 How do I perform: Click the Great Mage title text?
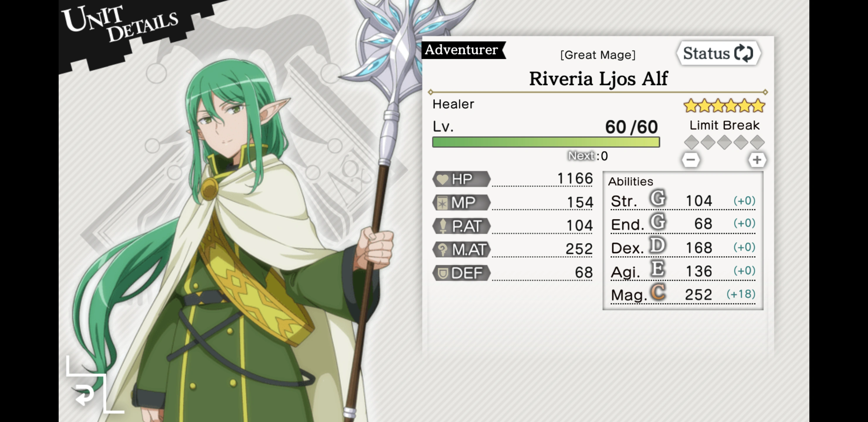pos(598,55)
